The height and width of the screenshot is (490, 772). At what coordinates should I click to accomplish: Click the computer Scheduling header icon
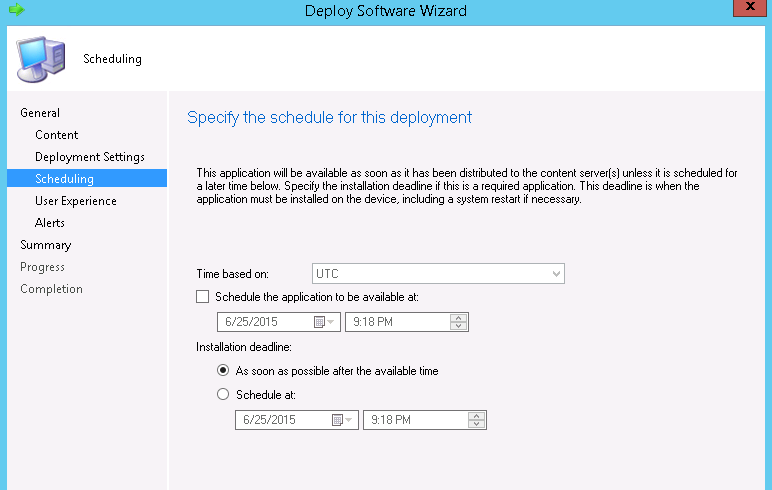coord(41,58)
